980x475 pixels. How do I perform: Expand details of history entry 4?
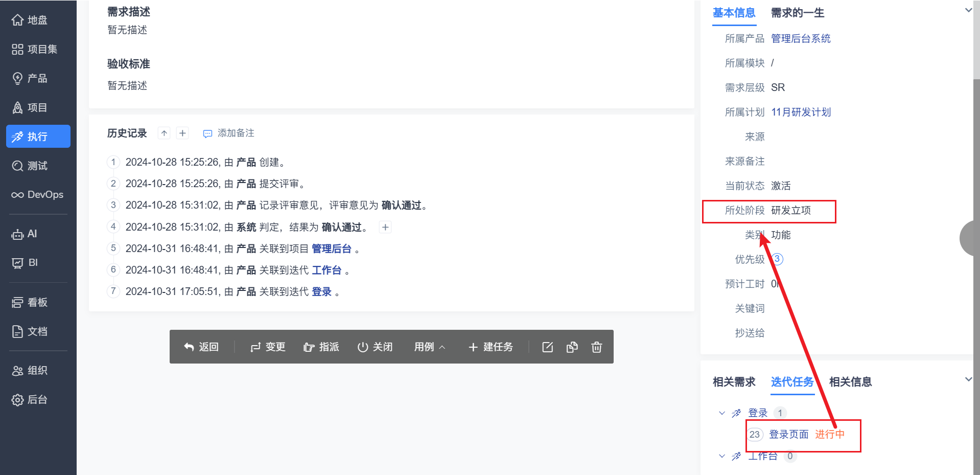(385, 227)
